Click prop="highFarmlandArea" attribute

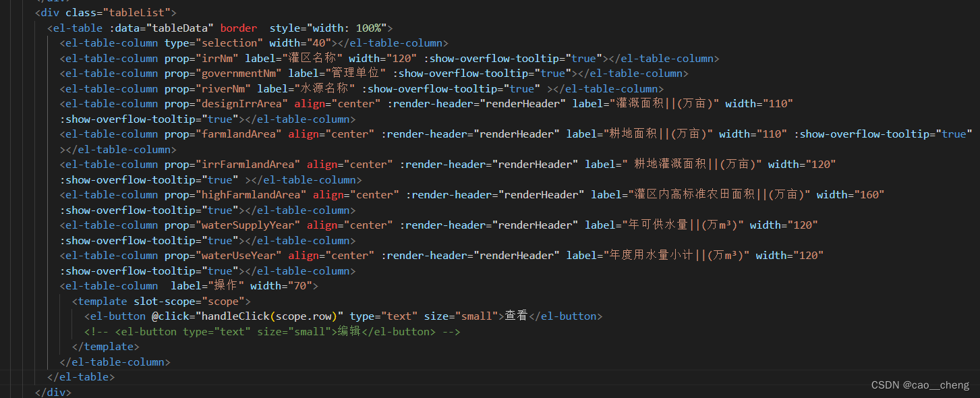point(235,195)
